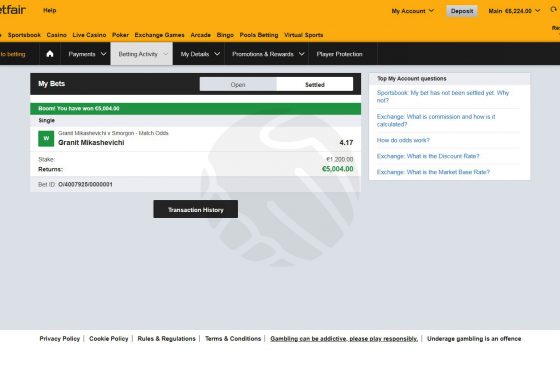Select the Settled bets toggle
Viewport: 560px width, 375px height.
[x=315, y=84]
